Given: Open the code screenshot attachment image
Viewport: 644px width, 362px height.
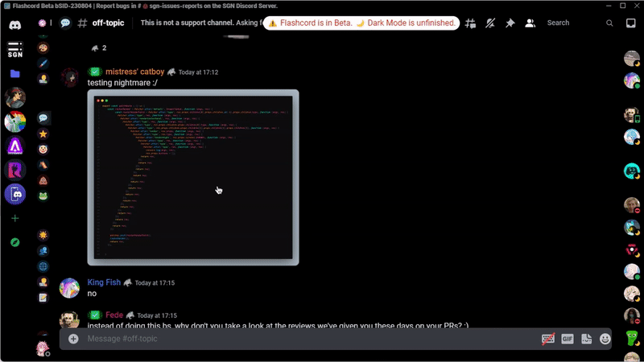Looking at the screenshot, I should (193, 177).
